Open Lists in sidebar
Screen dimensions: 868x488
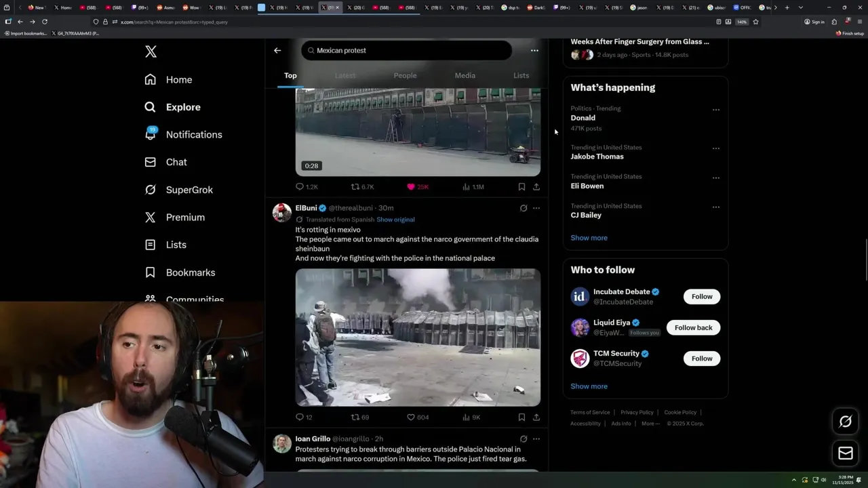165,245
